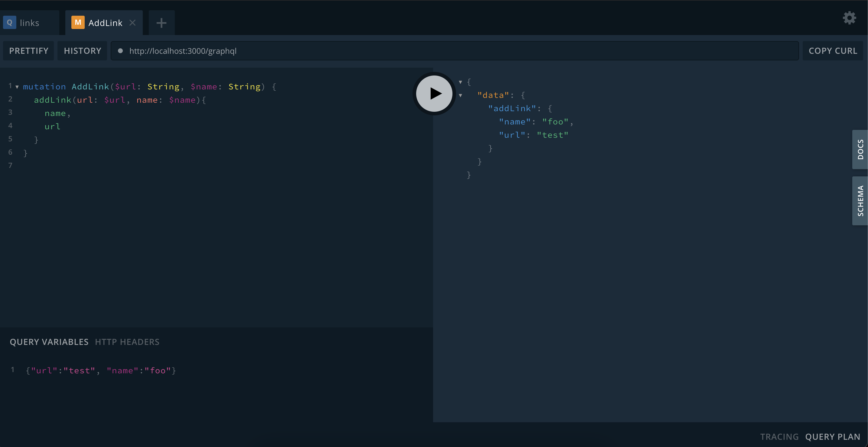Close the AddLink tab

132,23
